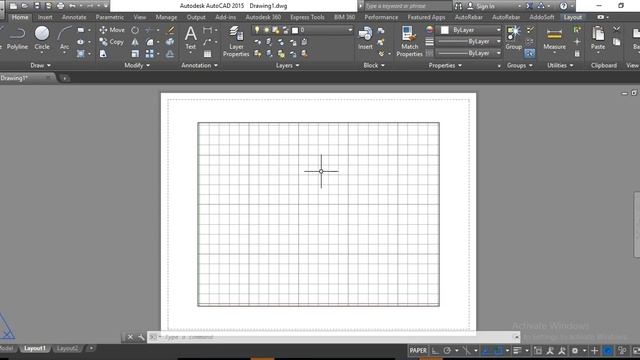The height and width of the screenshot is (360, 640).
Task: Click the Group tool icon
Action: [x=513, y=38]
